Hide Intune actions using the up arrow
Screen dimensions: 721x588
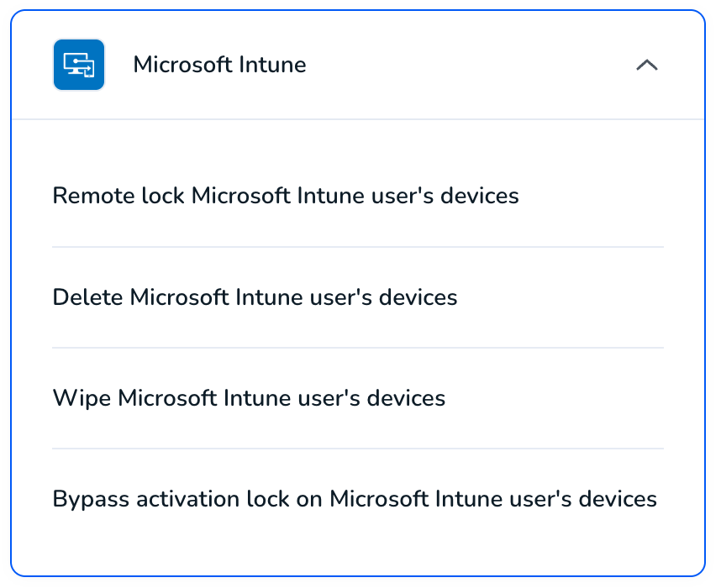pos(646,65)
